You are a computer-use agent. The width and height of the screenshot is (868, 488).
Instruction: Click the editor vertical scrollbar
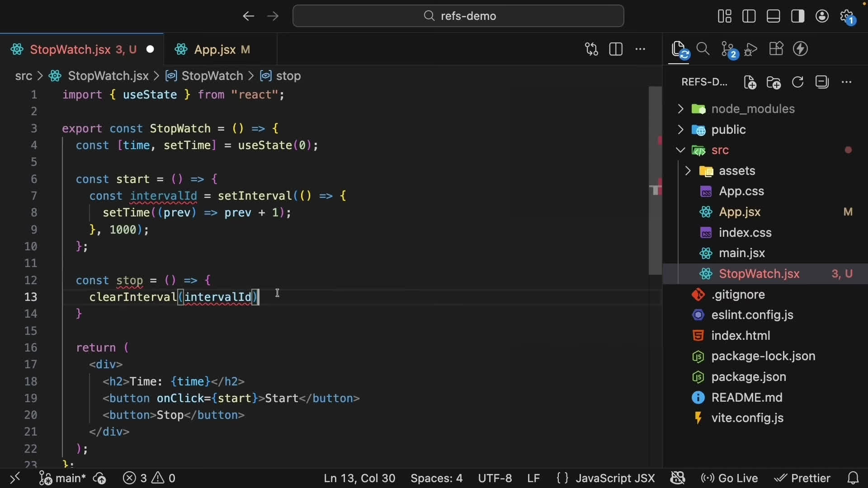[x=656, y=181]
